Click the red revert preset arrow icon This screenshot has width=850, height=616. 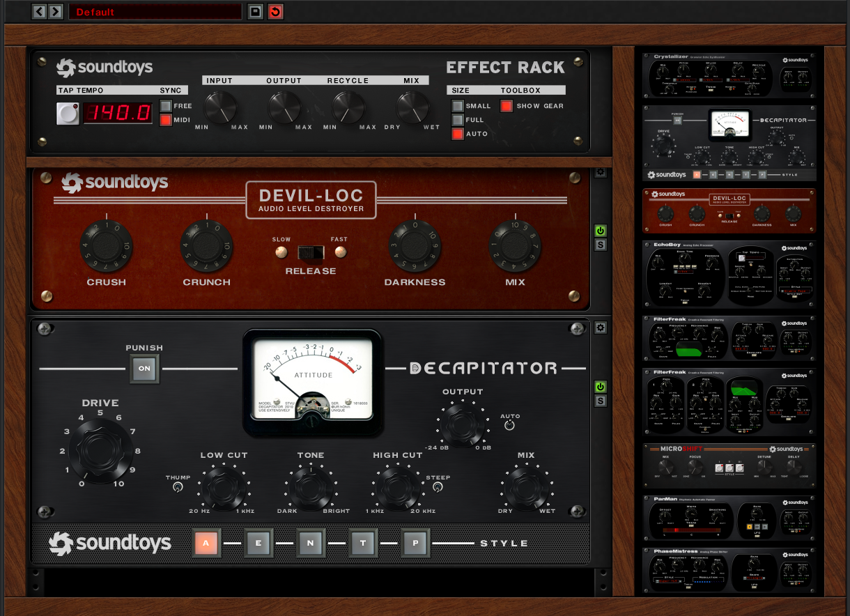(x=275, y=12)
